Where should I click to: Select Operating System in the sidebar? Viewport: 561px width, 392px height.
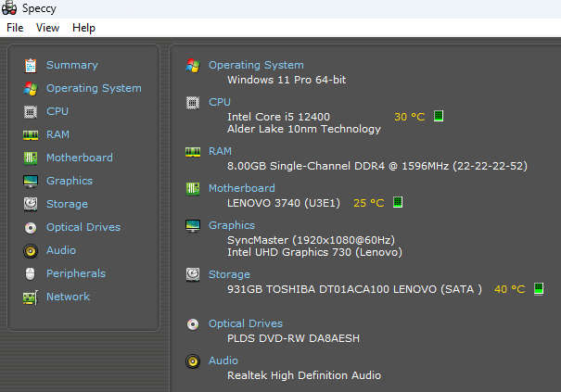(x=94, y=88)
